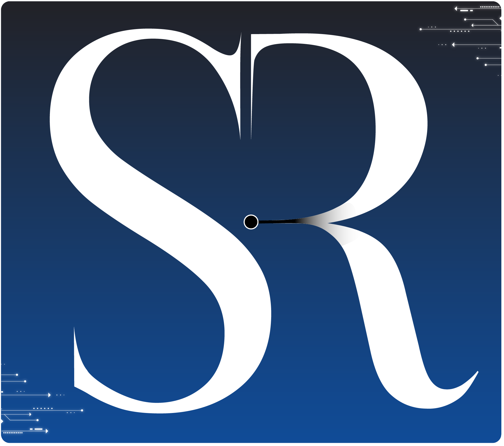This screenshot has height=446, width=504.
Task: Click the black tapered line beside the dot
Action: coord(285,221)
